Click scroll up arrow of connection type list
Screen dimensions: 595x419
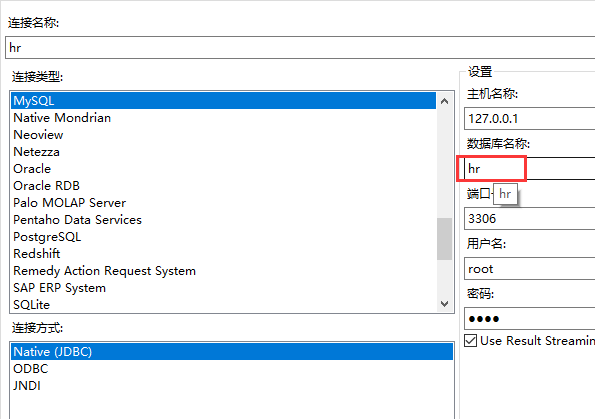[445, 101]
